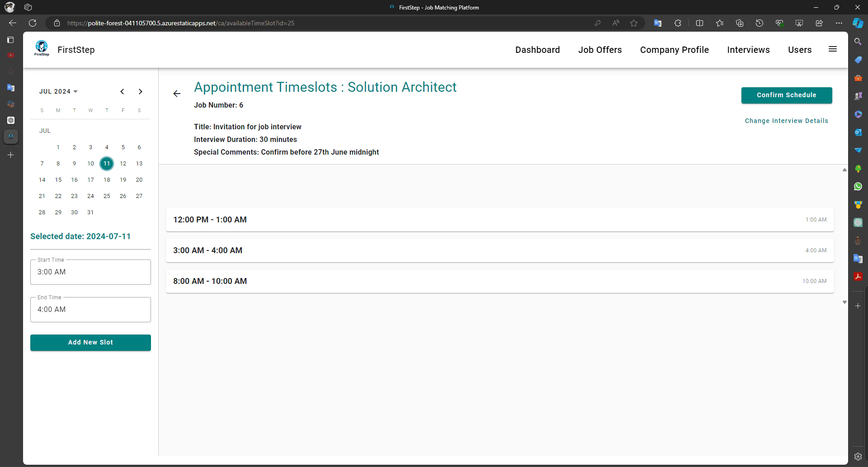
Task: Open the Extensions menu
Action: point(678,23)
